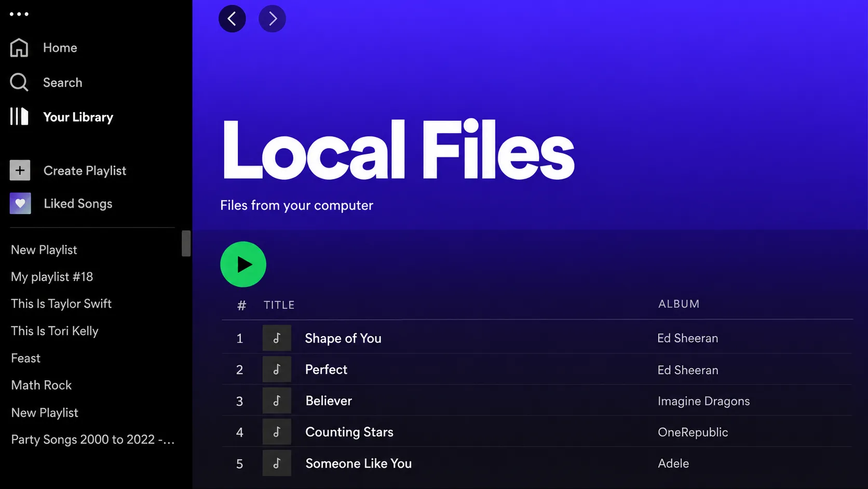Click track number 3
868x489 pixels.
click(240, 401)
